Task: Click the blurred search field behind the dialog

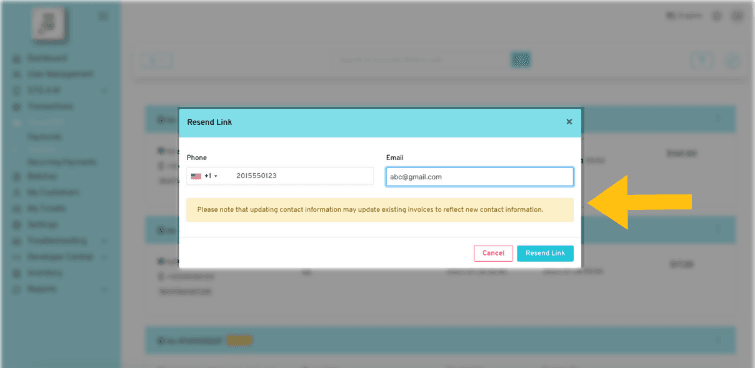Action: (x=420, y=60)
